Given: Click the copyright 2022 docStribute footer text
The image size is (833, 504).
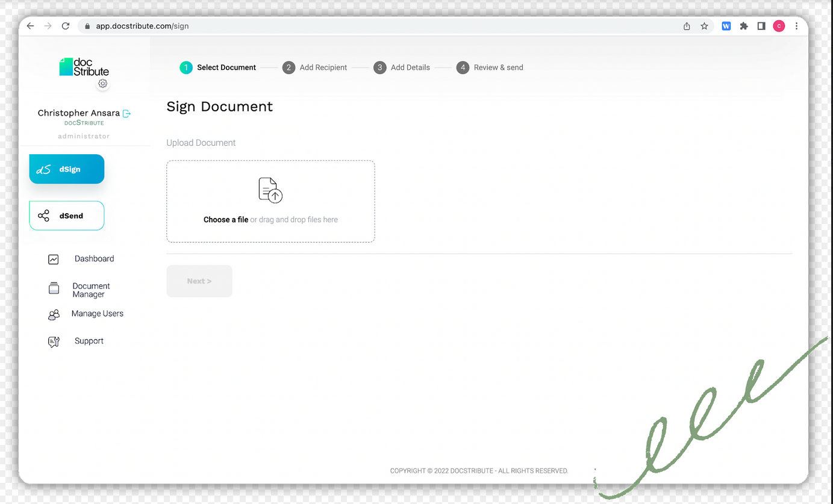Looking at the screenshot, I should pyautogui.click(x=479, y=471).
